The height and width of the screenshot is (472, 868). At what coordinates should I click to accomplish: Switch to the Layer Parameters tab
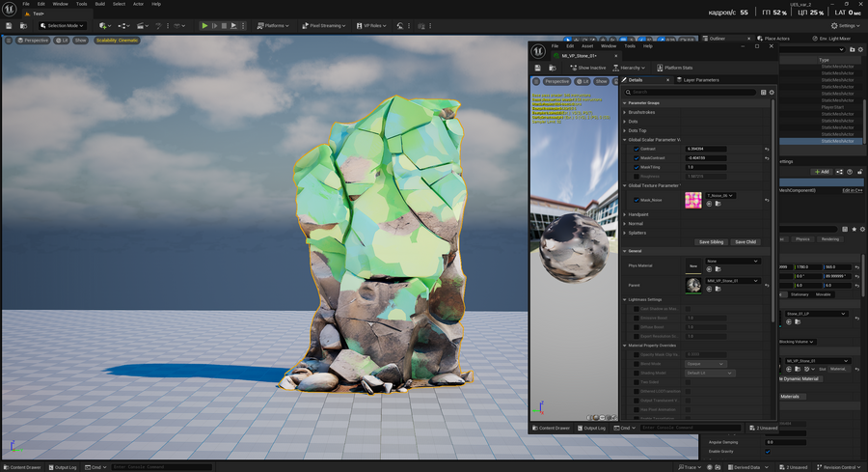(700, 80)
